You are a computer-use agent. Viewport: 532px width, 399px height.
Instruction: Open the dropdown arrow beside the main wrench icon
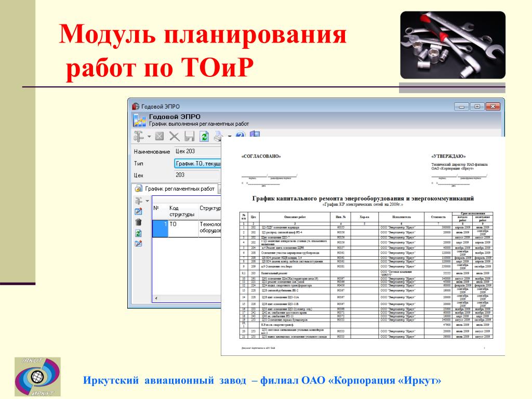tap(149, 137)
